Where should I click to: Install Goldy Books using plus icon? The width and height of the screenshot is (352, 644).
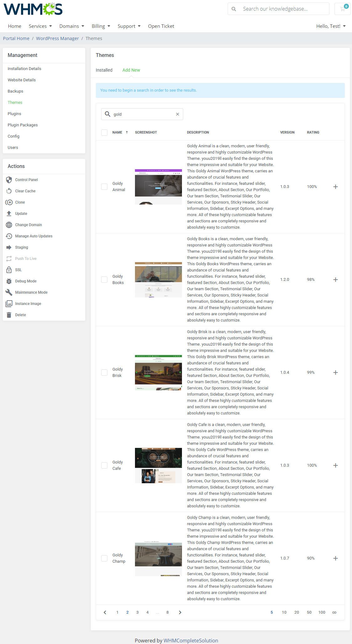[x=335, y=280]
